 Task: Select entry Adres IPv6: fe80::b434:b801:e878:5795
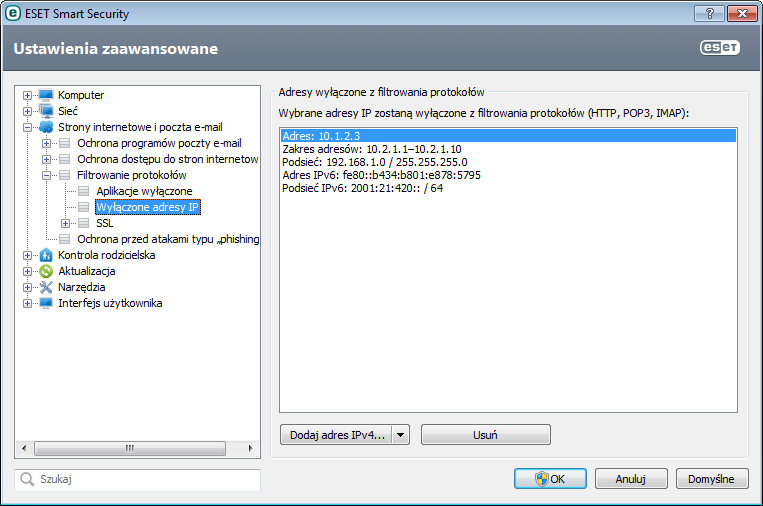(509, 175)
